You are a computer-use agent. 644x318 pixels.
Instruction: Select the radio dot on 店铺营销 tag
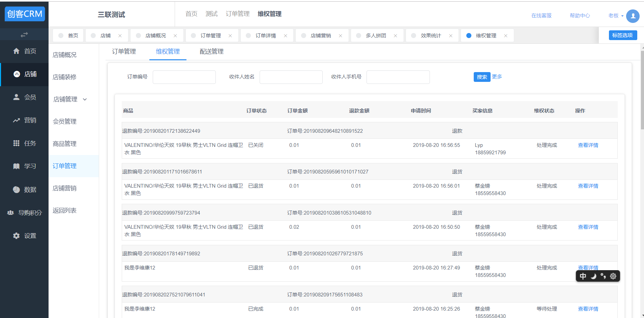[303, 35]
